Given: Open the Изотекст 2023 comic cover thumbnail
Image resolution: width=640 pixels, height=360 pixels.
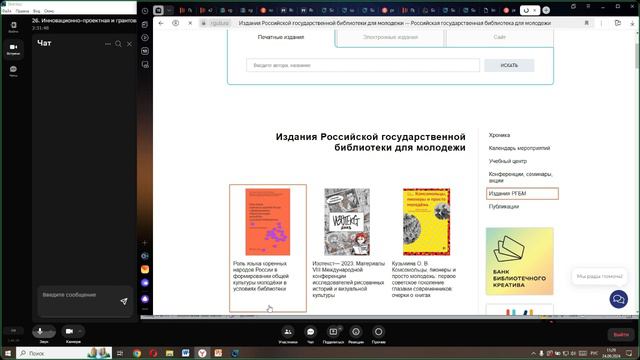Looking at the screenshot, I should (347, 222).
